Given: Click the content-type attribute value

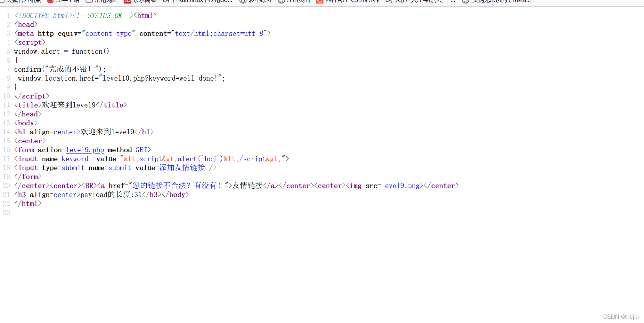Looking at the screenshot, I should click(109, 33).
